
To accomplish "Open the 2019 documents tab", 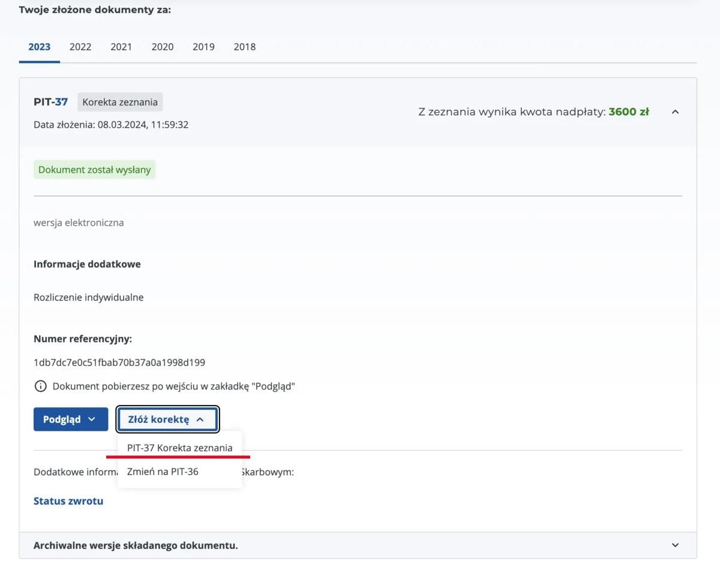I will coord(203,47).
